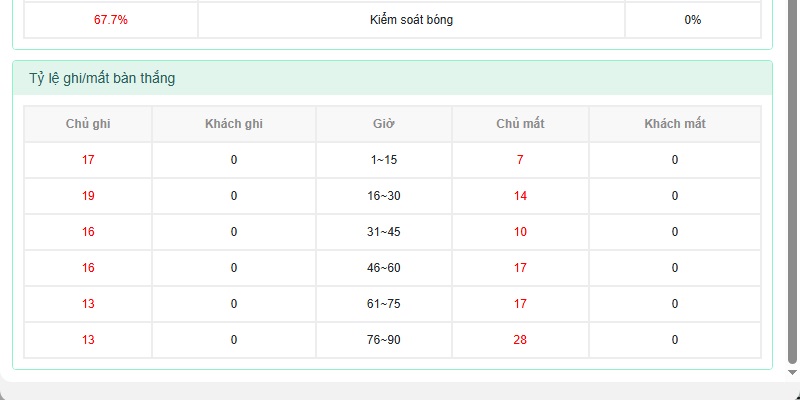Click the 76~90 time range cell
This screenshot has height=400, width=800.
pyautogui.click(x=384, y=340)
